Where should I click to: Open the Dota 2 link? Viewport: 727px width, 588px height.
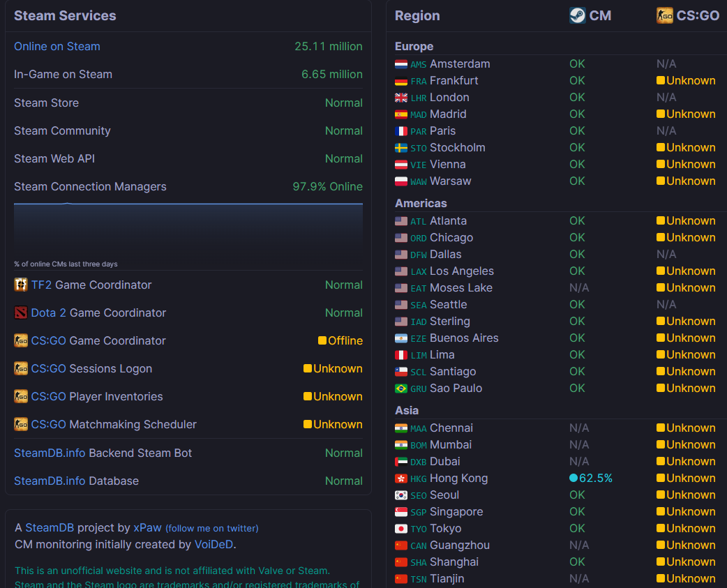48,312
